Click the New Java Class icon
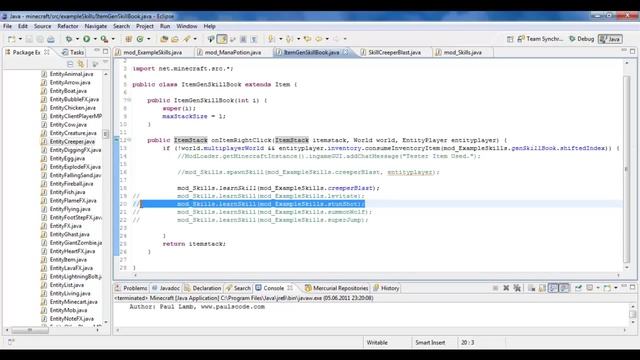Image resolution: width=640 pixels, height=360 pixels. pyautogui.click(x=140, y=39)
